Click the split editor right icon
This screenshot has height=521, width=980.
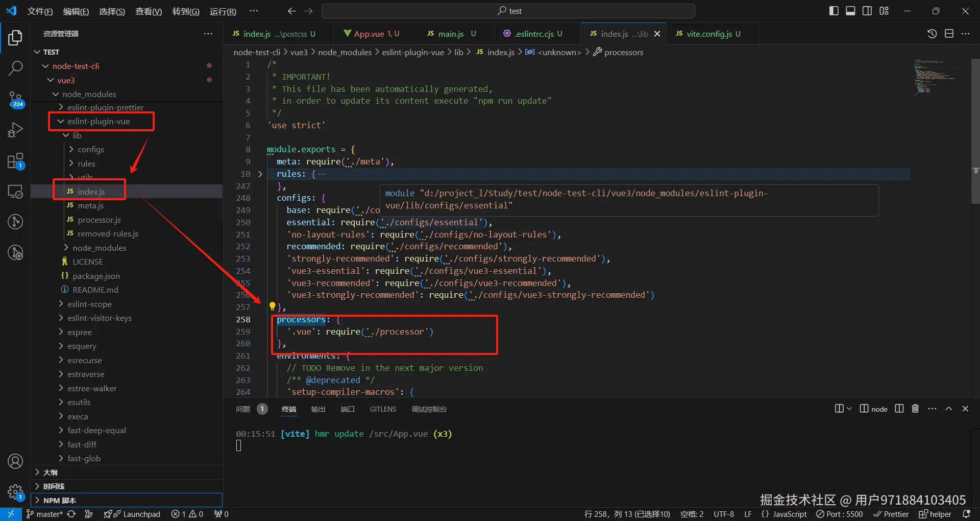click(x=949, y=34)
